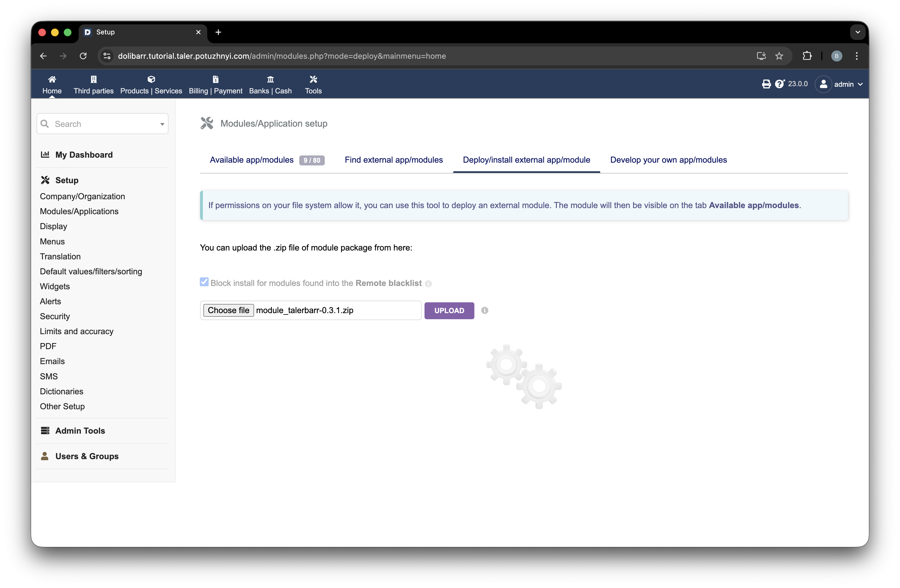Screen dimensions: 900x588
Task: Click info icon beside Remote blacklist
Action: (428, 283)
